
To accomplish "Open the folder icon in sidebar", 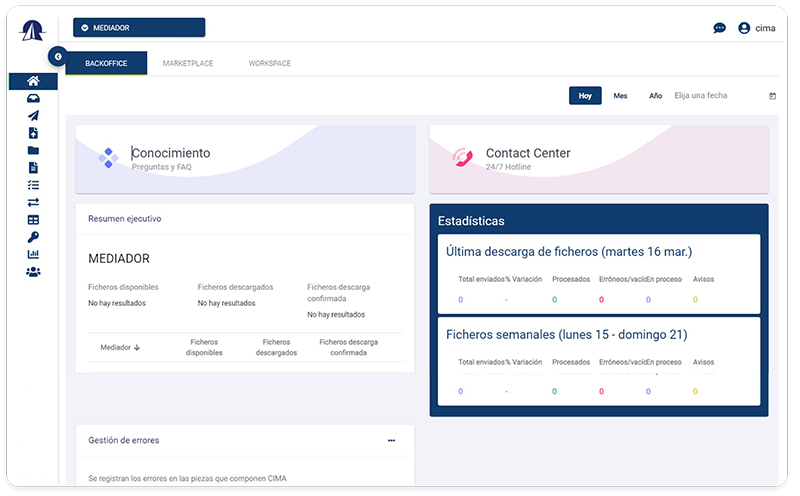I will coord(33,150).
